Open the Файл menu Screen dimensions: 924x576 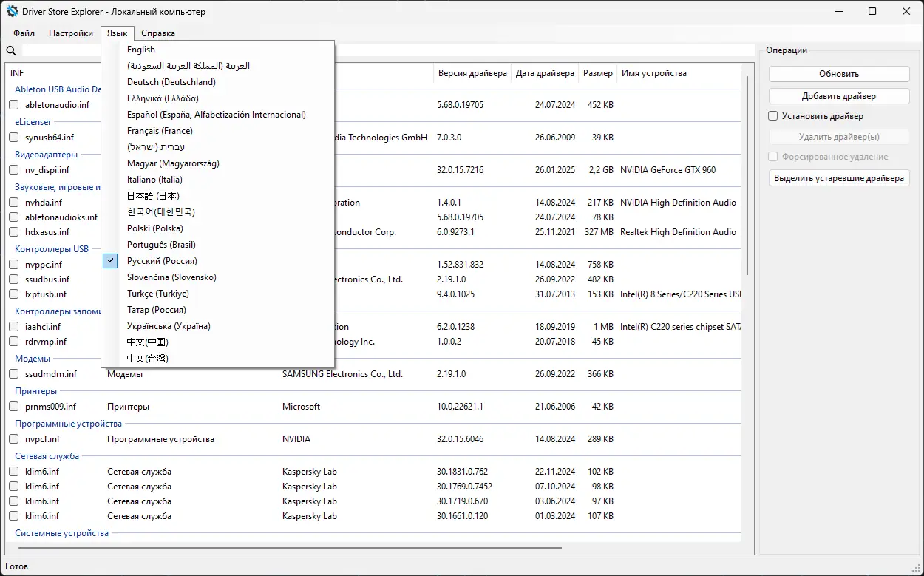pyautogui.click(x=23, y=33)
